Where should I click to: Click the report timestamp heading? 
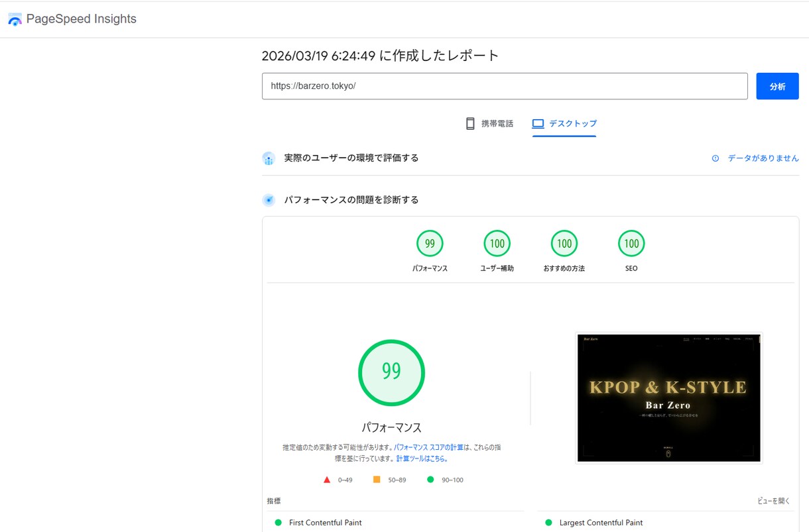pos(381,56)
